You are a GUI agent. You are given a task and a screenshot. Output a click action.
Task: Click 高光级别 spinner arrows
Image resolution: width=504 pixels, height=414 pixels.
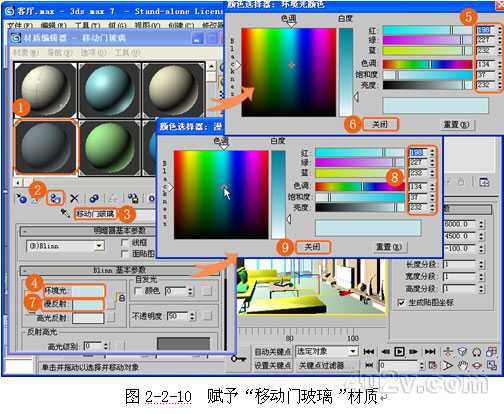pyautogui.click(x=106, y=346)
